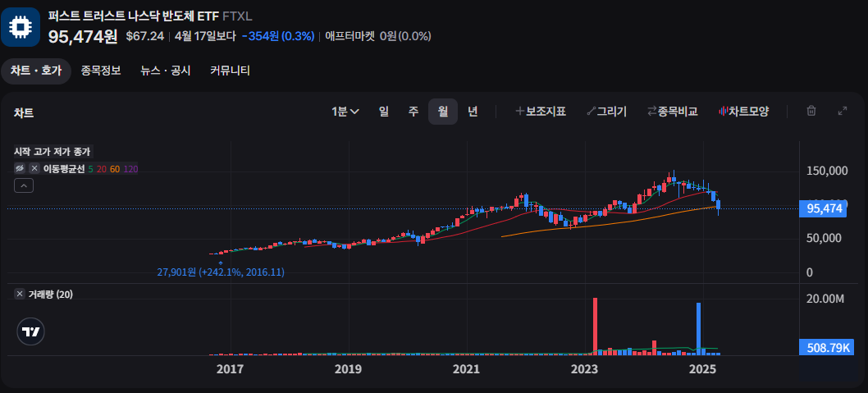Image resolution: width=868 pixels, height=393 pixels.
Task: Click the $67.24 dollar price
Action: point(145,37)
